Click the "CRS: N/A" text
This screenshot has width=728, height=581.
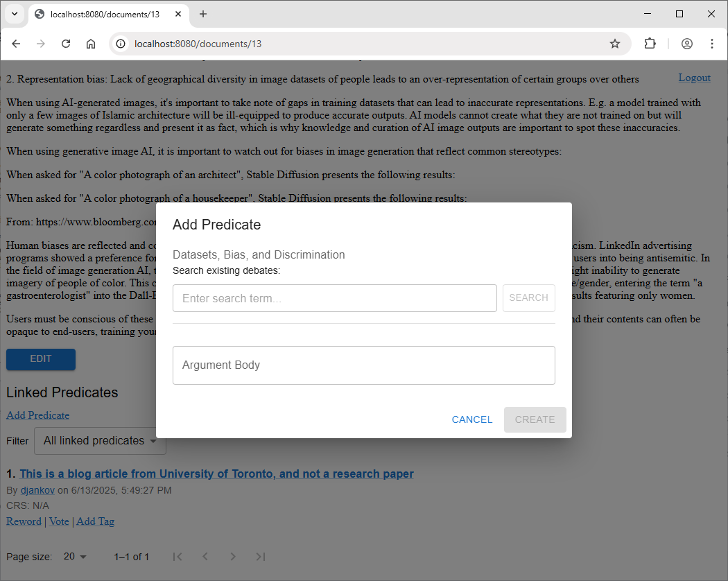click(28, 505)
